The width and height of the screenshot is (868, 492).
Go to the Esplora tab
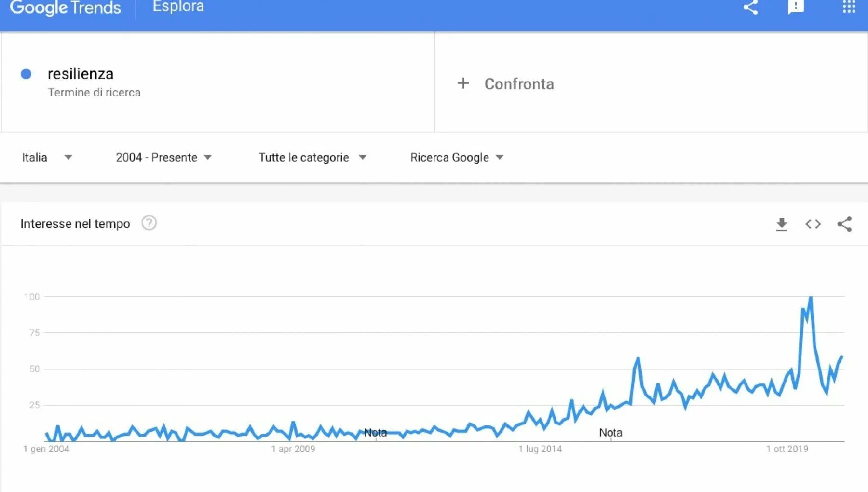click(x=178, y=7)
